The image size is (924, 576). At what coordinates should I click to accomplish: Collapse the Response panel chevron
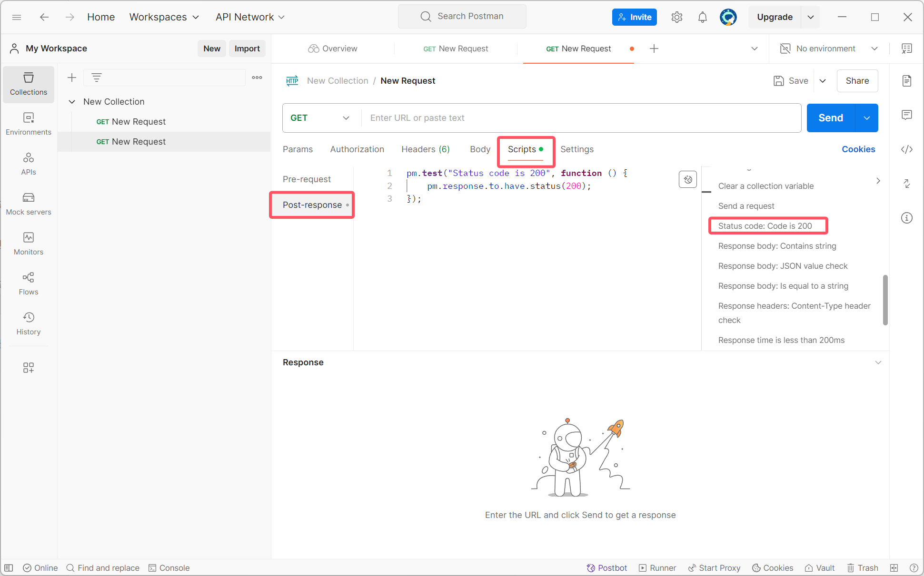(x=878, y=362)
